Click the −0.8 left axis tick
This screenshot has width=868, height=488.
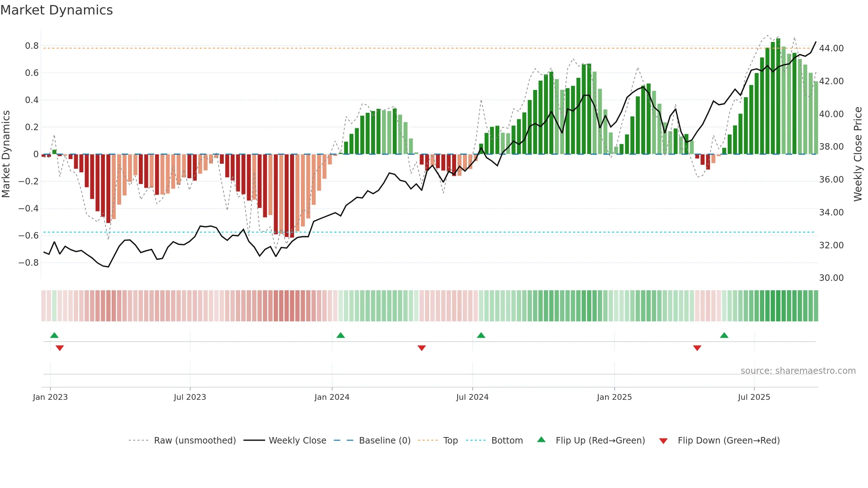click(29, 262)
